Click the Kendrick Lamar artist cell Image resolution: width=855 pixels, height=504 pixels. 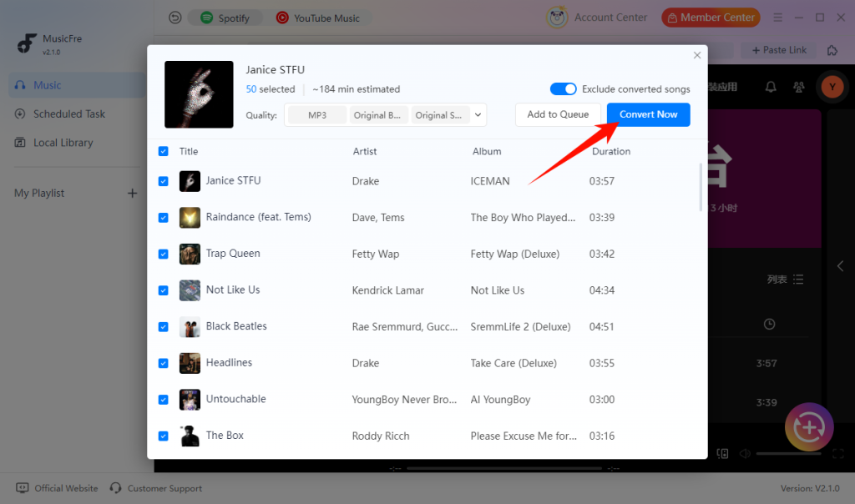[x=387, y=290]
